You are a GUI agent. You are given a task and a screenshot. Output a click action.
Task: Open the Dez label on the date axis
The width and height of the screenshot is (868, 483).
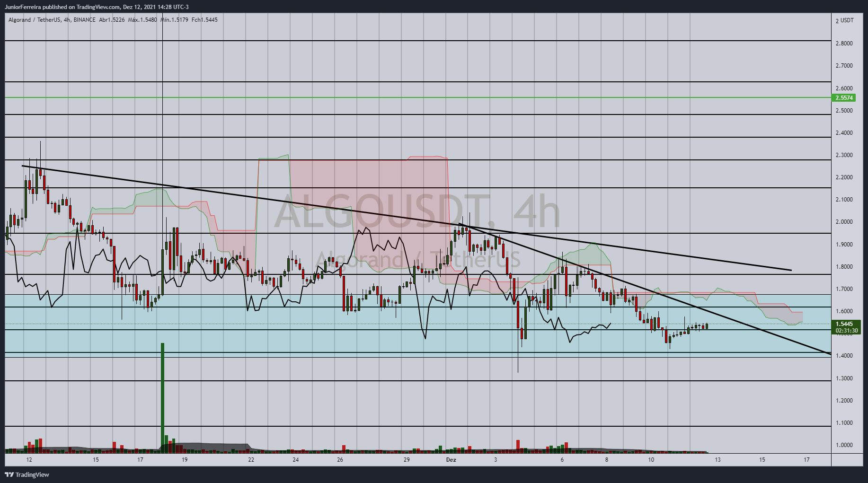click(x=450, y=459)
